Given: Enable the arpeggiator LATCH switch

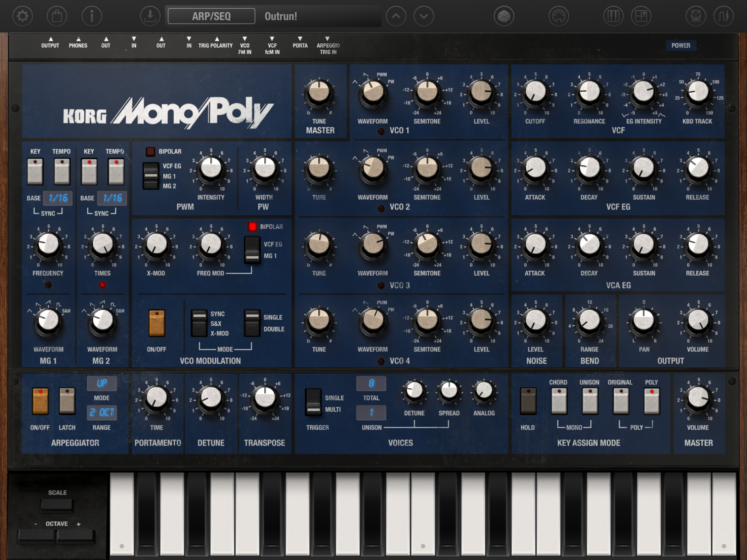Looking at the screenshot, I should (67, 401).
